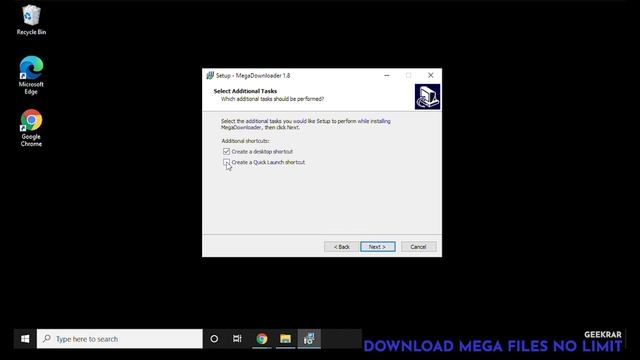Click in the Type here to search box

pos(120,339)
